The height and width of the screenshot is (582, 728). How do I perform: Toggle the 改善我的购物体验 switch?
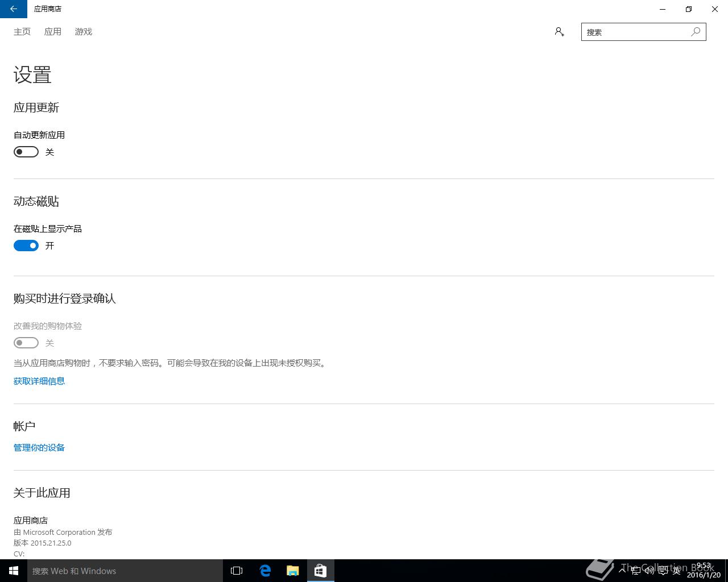pyautogui.click(x=26, y=343)
